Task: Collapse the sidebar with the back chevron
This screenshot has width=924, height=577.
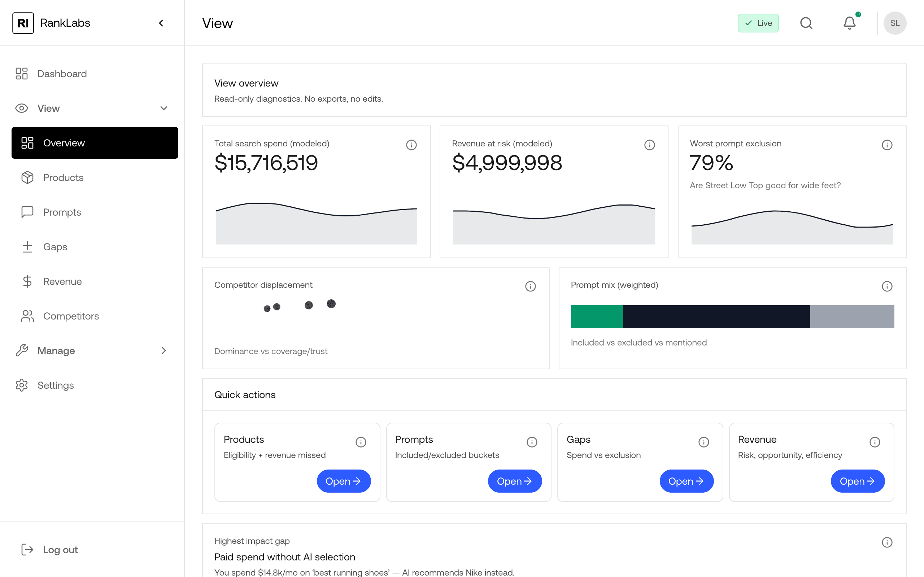Action: pyautogui.click(x=161, y=23)
